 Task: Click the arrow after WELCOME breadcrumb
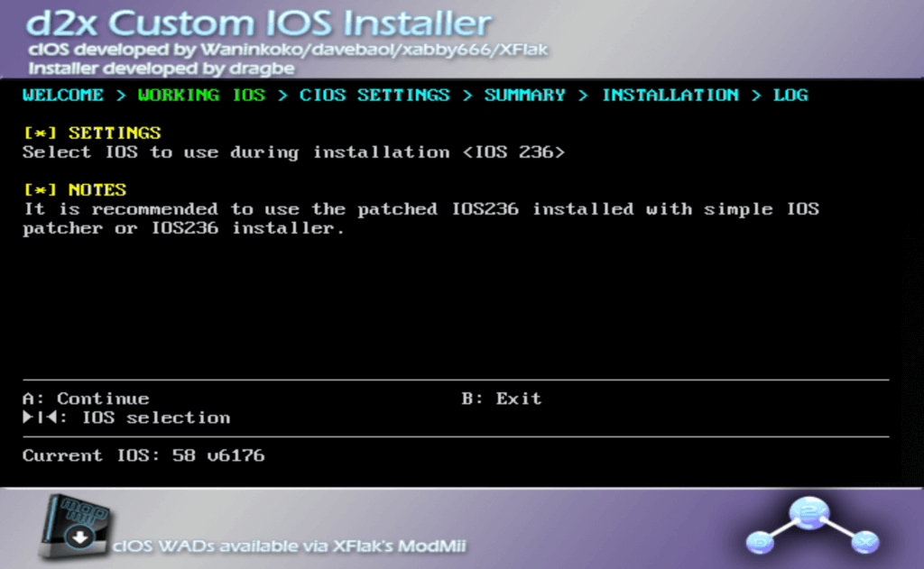[x=121, y=96]
